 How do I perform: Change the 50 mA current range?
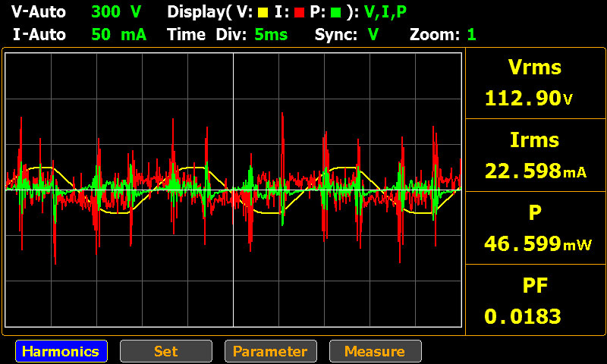(x=119, y=35)
